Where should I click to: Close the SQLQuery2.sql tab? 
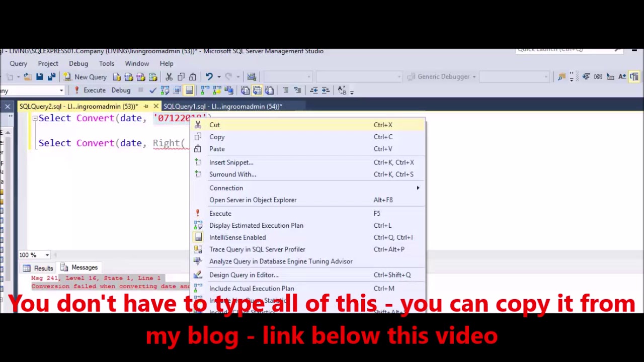(156, 107)
